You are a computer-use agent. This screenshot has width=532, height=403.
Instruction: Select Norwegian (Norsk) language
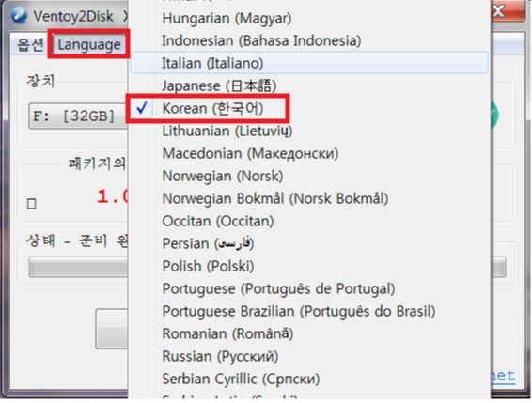click(x=309, y=176)
